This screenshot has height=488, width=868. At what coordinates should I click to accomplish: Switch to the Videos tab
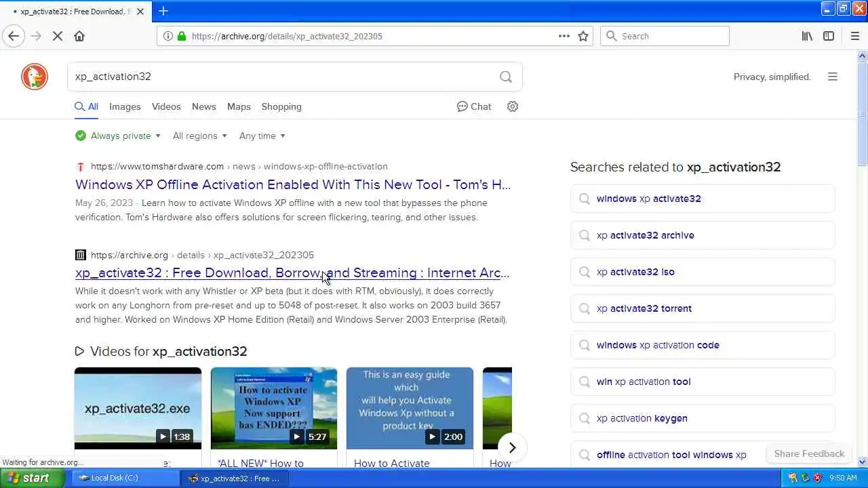[166, 106]
